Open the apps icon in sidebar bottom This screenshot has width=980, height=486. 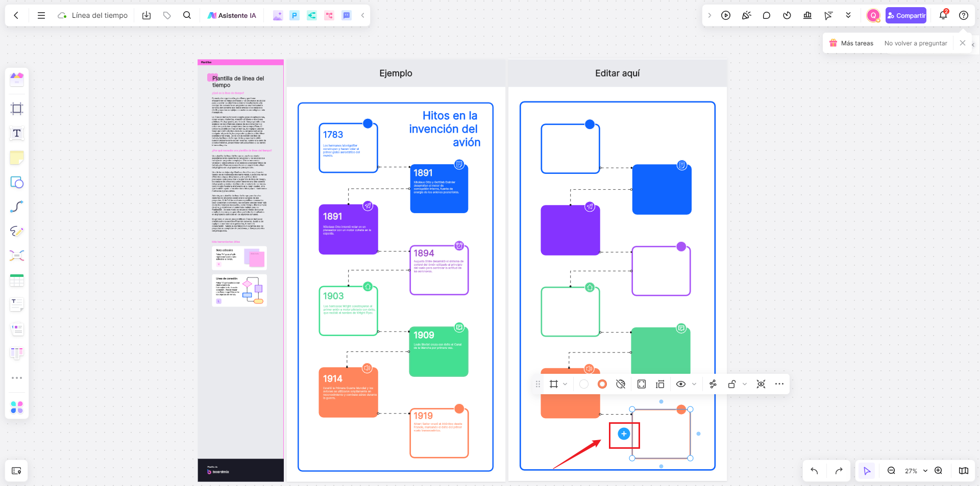(x=17, y=407)
